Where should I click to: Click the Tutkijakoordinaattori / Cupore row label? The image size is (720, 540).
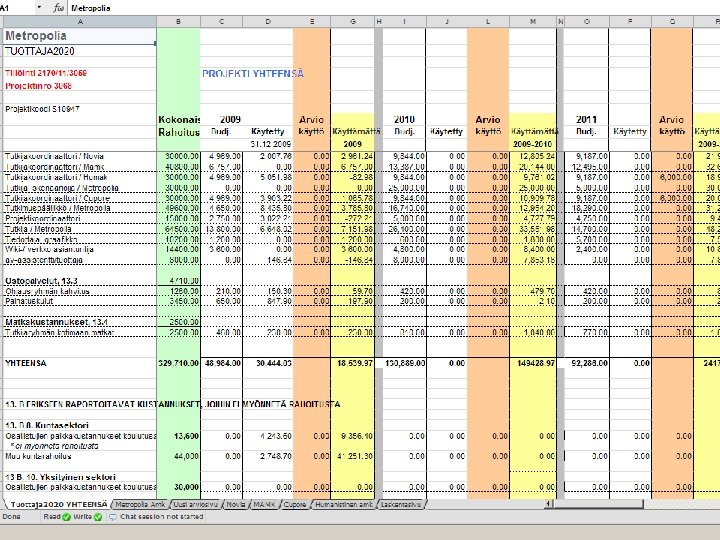click(80, 198)
